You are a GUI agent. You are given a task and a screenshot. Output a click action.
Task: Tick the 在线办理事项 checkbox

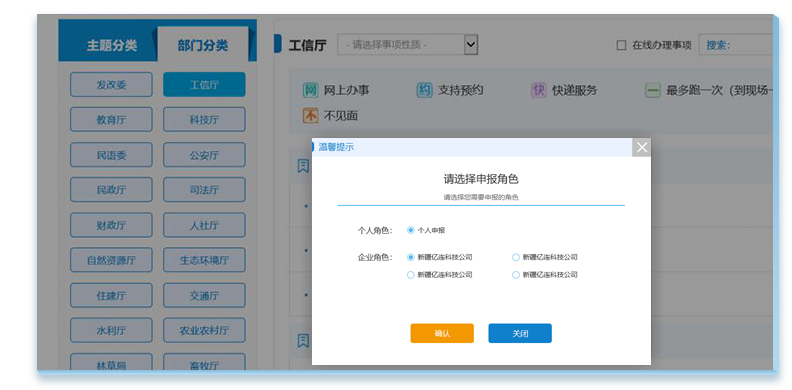622,45
